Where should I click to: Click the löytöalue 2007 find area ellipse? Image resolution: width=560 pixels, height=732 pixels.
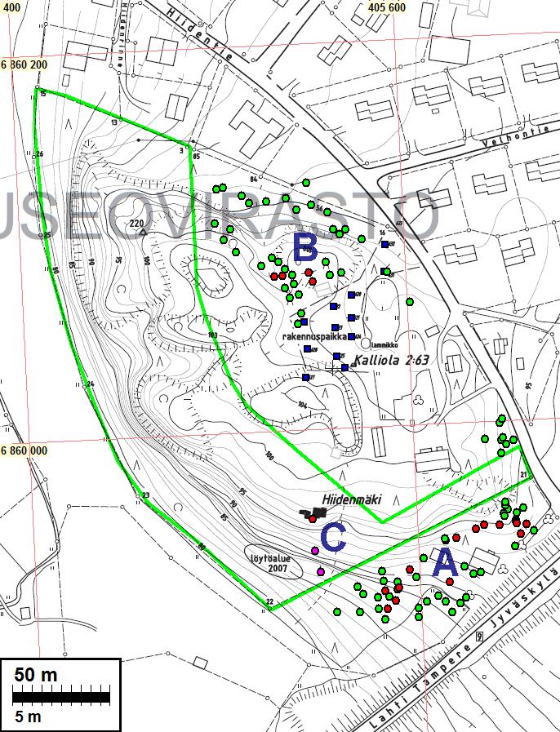pyautogui.click(x=273, y=562)
